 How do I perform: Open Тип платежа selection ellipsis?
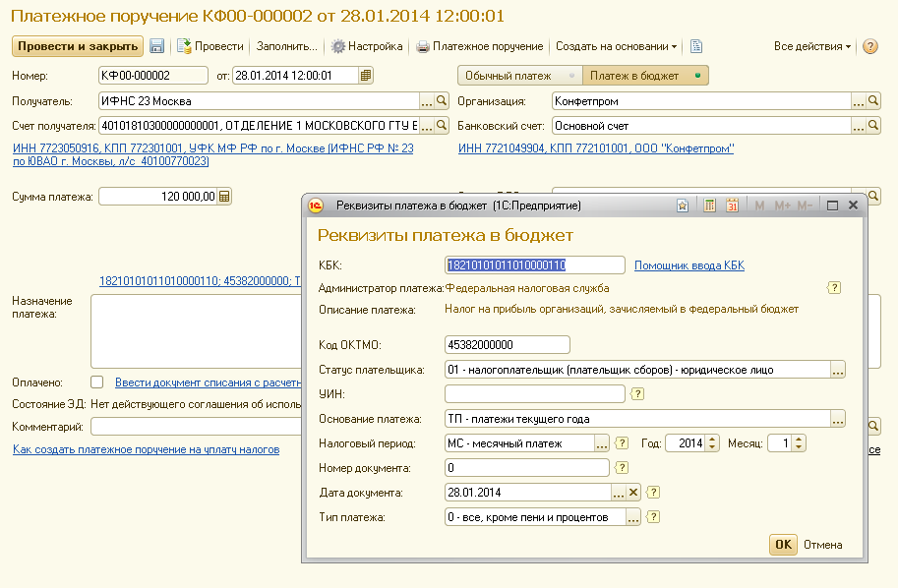pos(632,517)
